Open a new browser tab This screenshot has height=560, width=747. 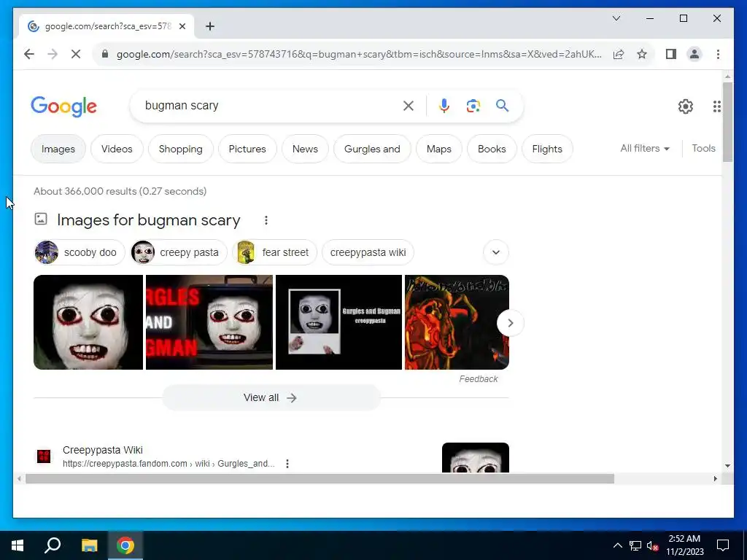(209, 26)
